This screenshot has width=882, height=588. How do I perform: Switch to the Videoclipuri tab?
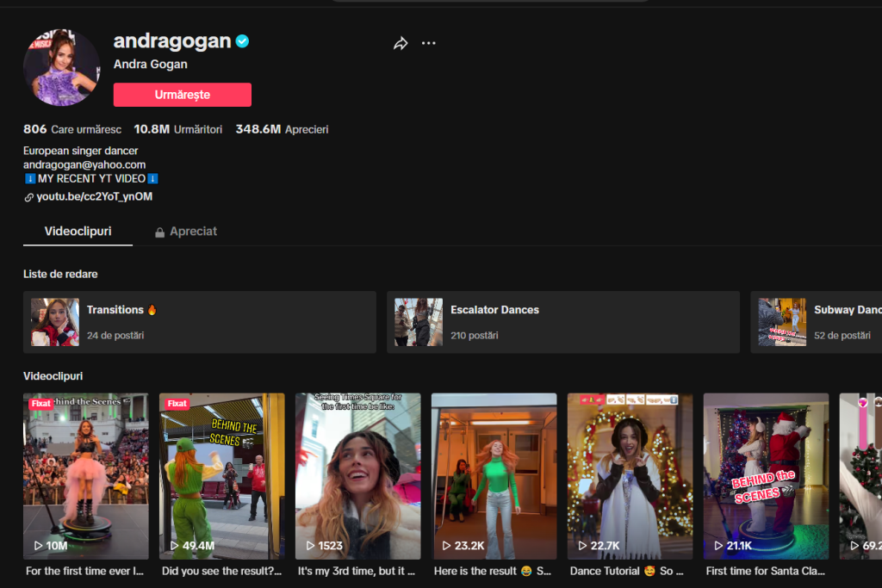[x=78, y=232]
